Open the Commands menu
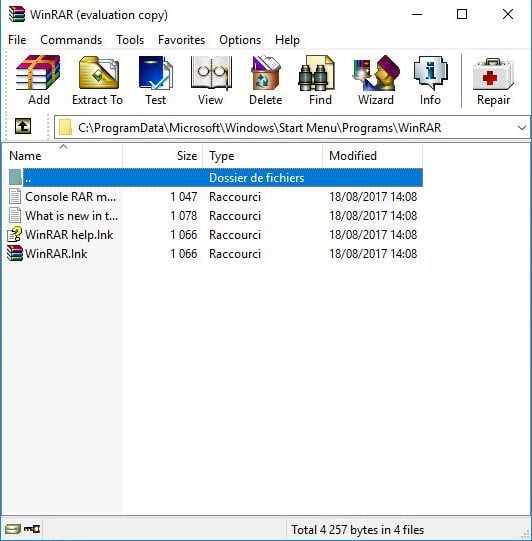The height and width of the screenshot is (541, 532). (71, 40)
